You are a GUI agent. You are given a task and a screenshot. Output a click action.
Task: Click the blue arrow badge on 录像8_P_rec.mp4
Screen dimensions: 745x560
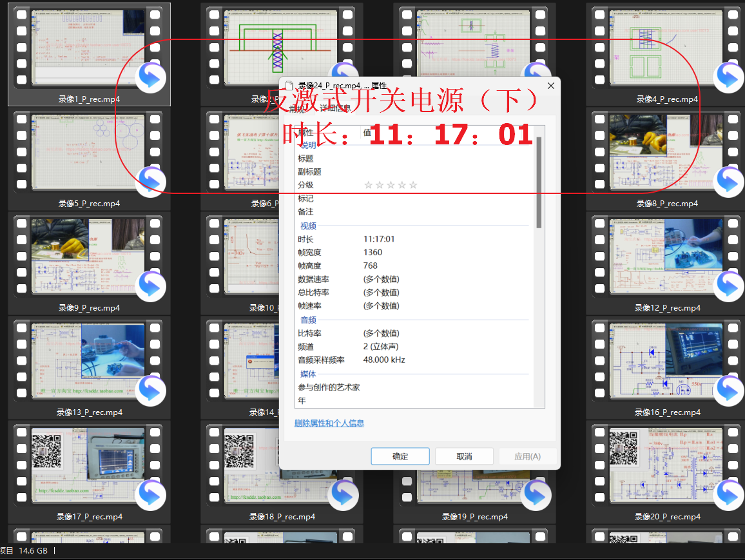pyautogui.click(x=728, y=182)
